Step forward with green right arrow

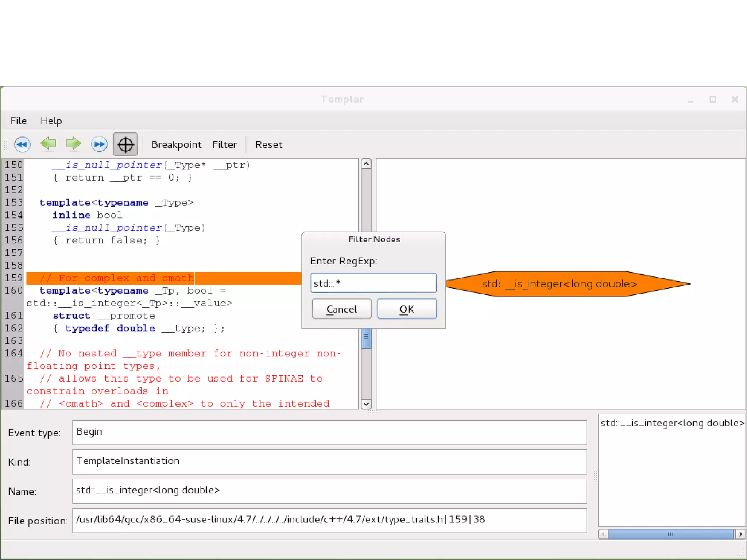pyautogui.click(x=73, y=144)
